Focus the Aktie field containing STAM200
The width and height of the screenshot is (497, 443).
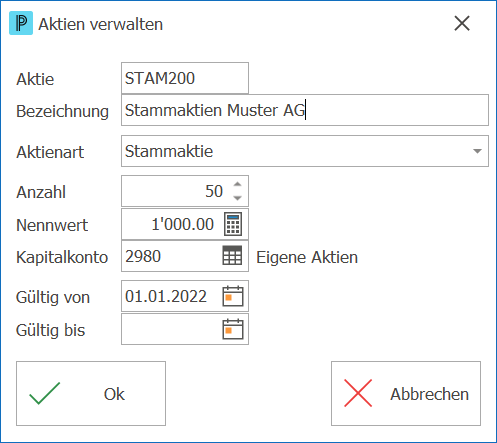185,78
